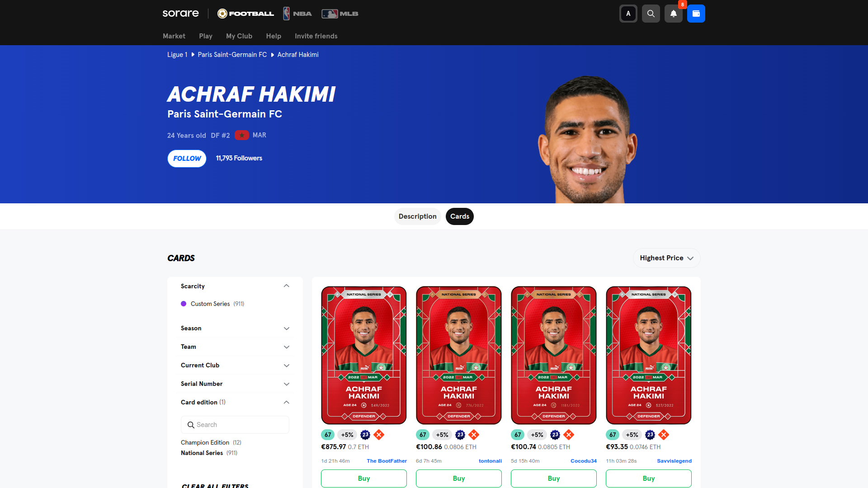Image resolution: width=868 pixels, height=488 pixels.
Task: Open the blue wallet icon
Action: coord(696,14)
